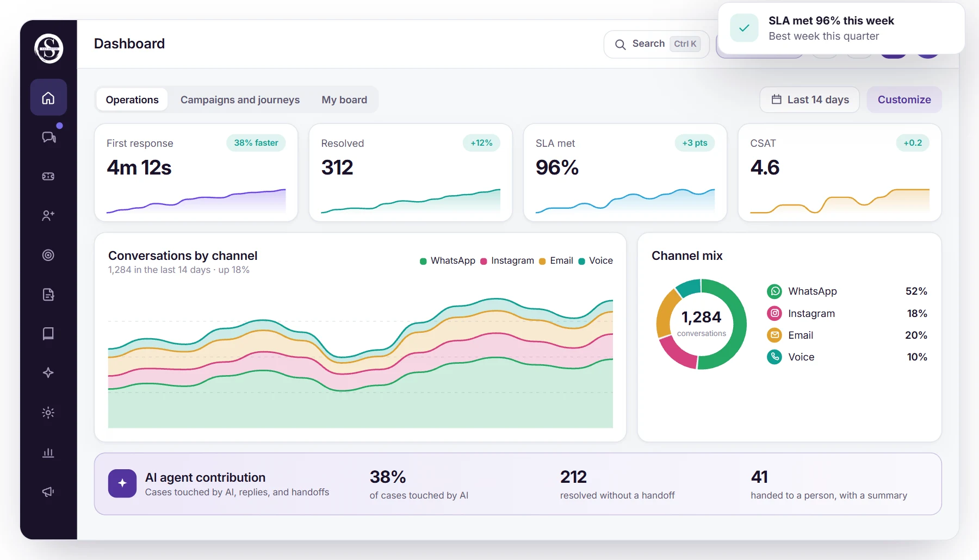The image size is (979, 560).
Task: Click '41' handed to a person stat
Action: click(759, 477)
